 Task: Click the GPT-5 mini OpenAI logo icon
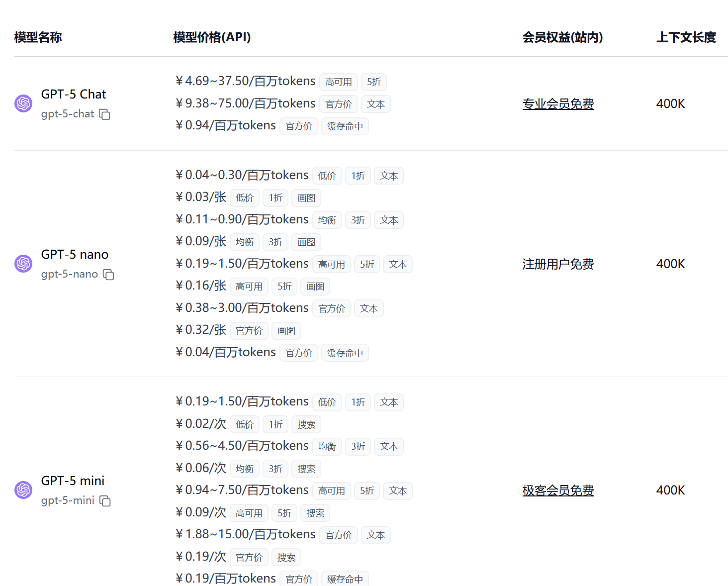pyautogui.click(x=23, y=490)
